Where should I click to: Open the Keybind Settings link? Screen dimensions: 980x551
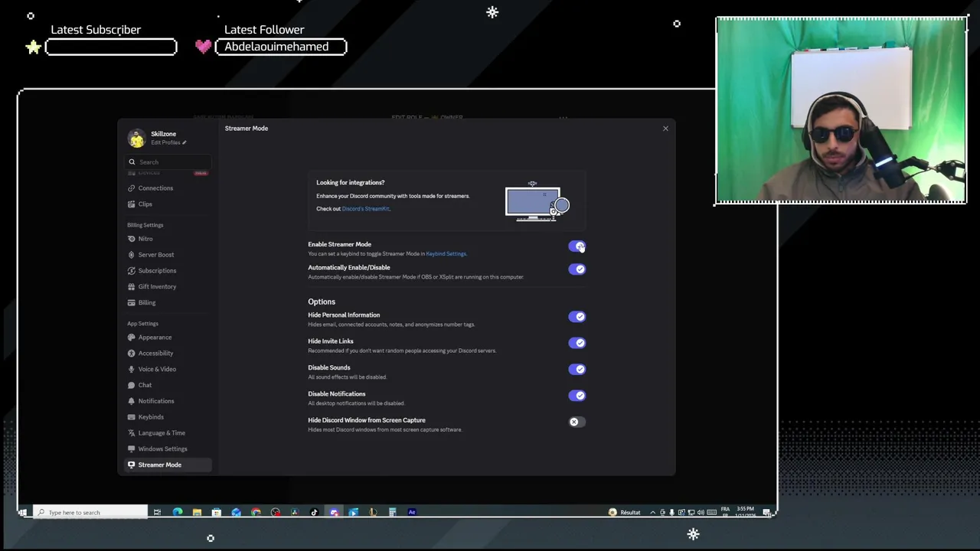click(446, 254)
